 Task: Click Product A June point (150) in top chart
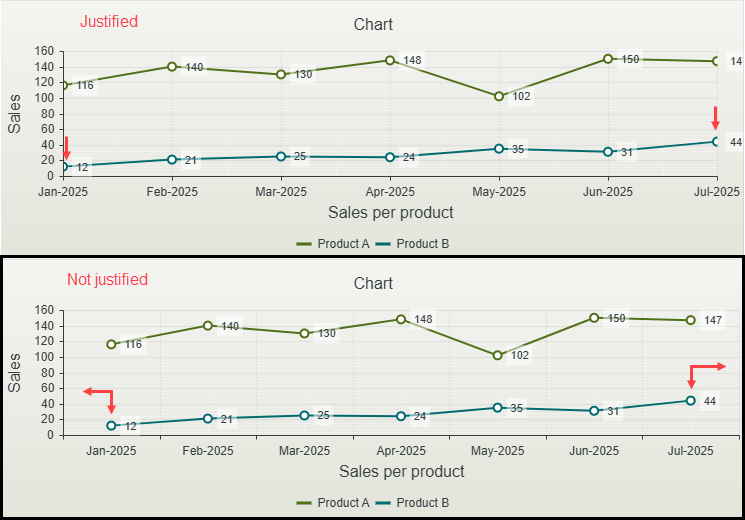click(608, 59)
